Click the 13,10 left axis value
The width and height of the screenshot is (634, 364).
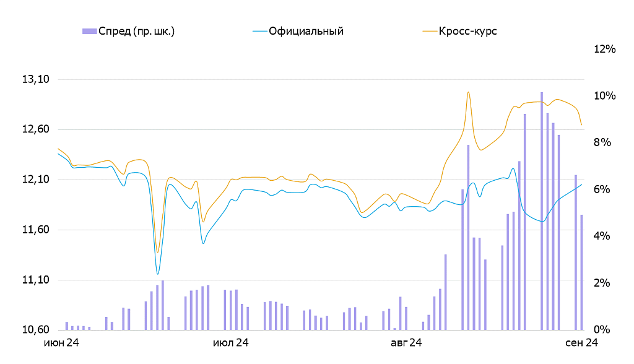point(35,79)
